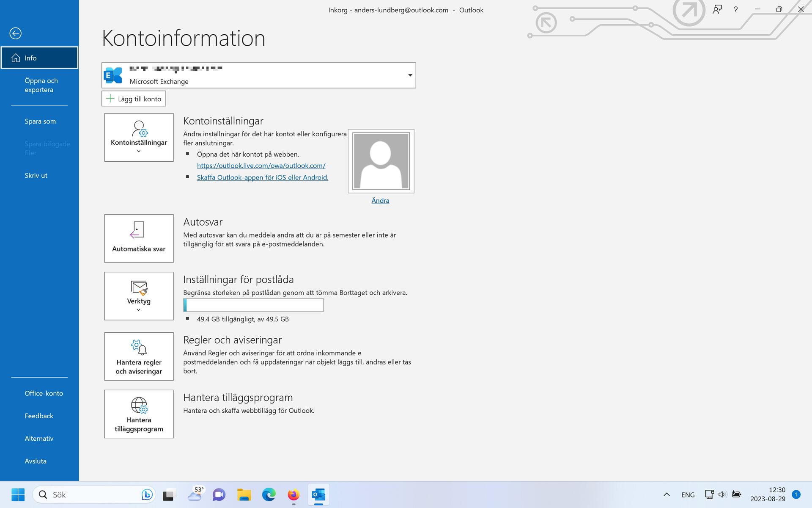Open Hantera regler och aviseringar
812x508 pixels.
[x=138, y=356]
